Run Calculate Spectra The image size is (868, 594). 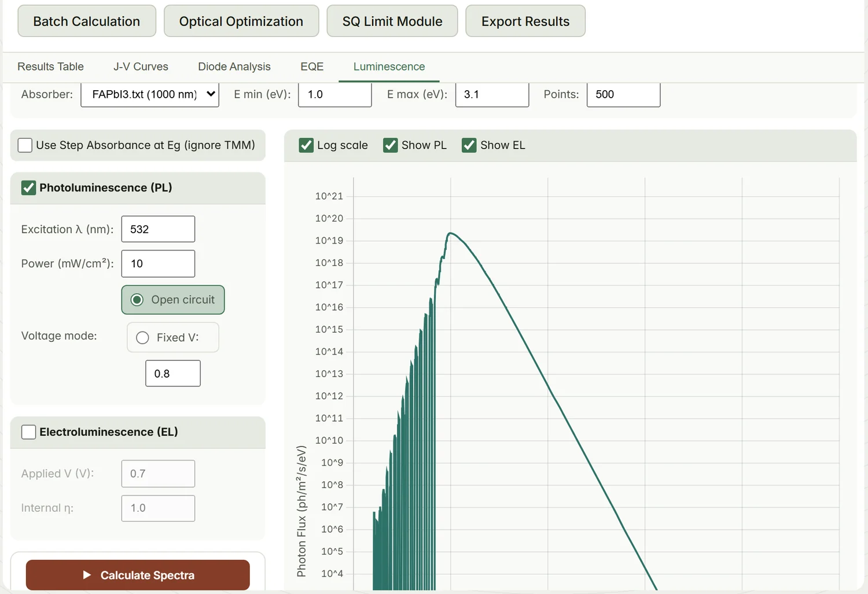pyautogui.click(x=138, y=575)
